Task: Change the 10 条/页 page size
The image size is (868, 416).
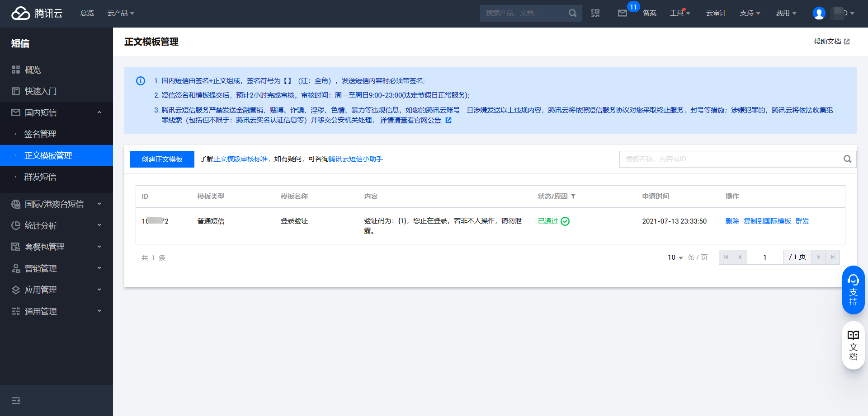Action: click(x=675, y=257)
